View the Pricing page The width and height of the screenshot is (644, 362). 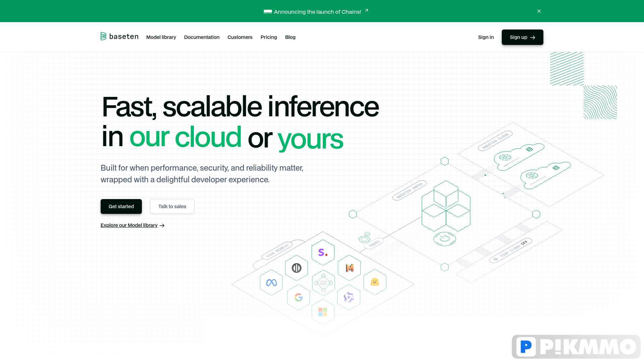pos(269,37)
